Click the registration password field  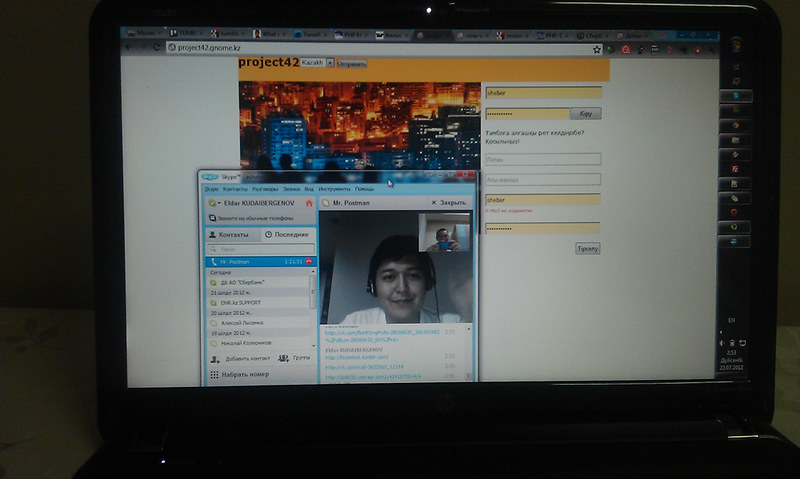(542, 228)
